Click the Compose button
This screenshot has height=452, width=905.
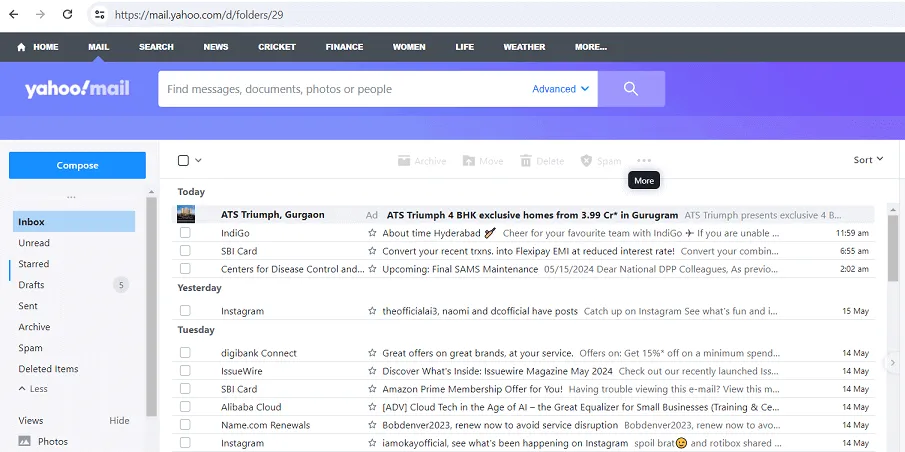pos(77,165)
